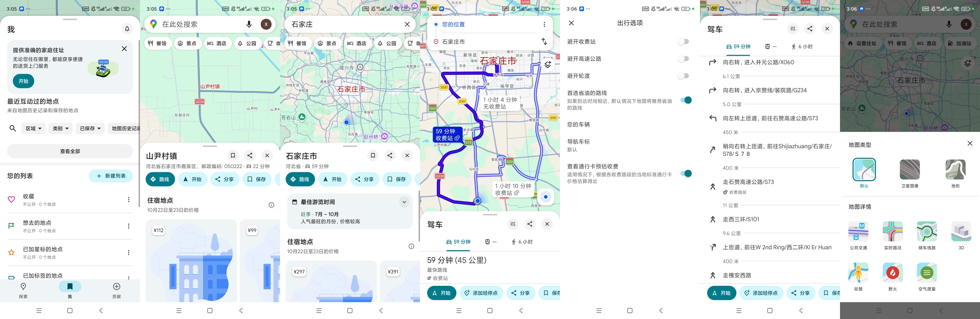
Task: Create a list with 新建列表
Action: click(111, 176)
